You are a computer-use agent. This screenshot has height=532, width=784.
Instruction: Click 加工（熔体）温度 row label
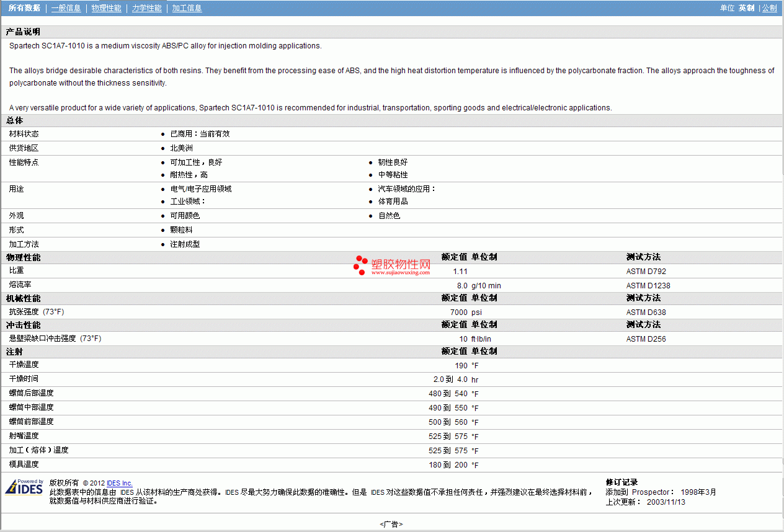click(x=38, y=450)
